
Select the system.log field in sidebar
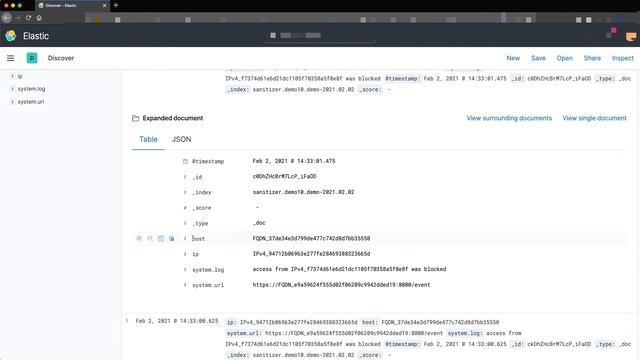[x=31, y=89]
